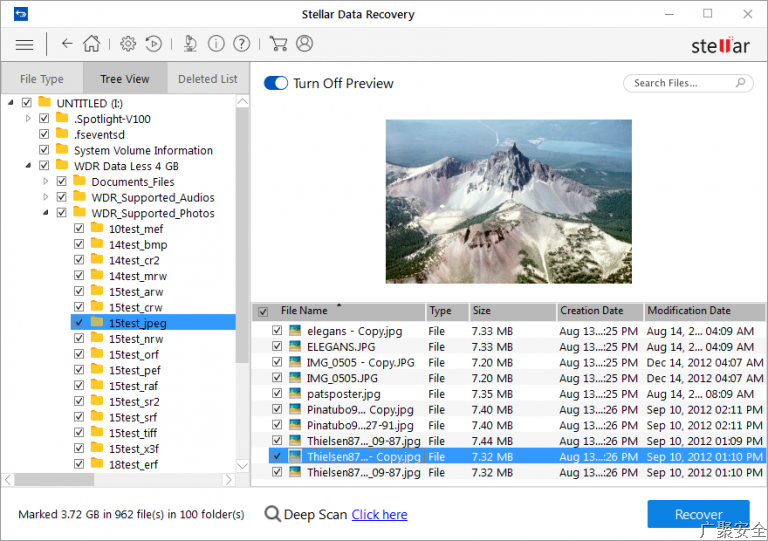Image resolution: width=768 pixels, height=541 pixels.
Task: Click the Deep Scan 'Click here' link
Action: tap(379, 514)
